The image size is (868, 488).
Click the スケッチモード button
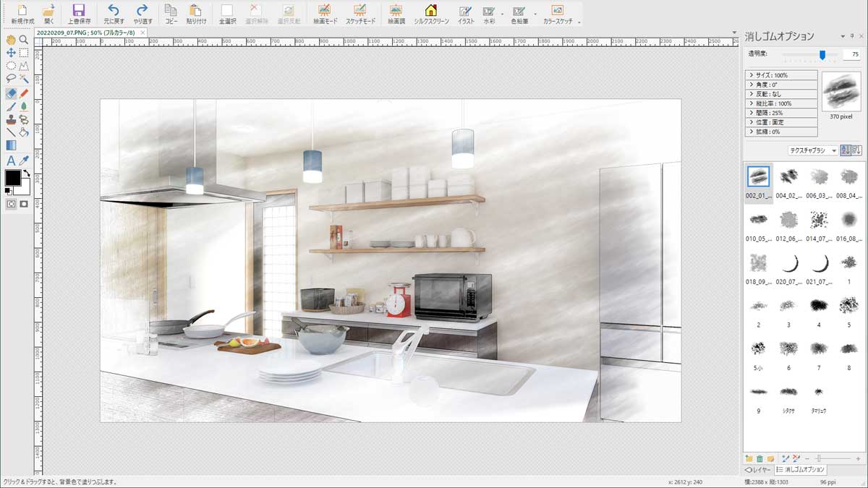coord(359,14)
